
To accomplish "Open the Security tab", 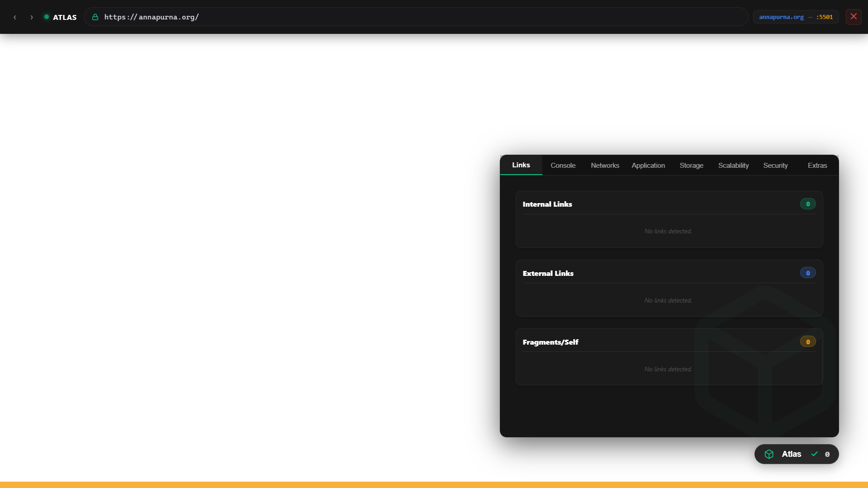I will [775, 165].
